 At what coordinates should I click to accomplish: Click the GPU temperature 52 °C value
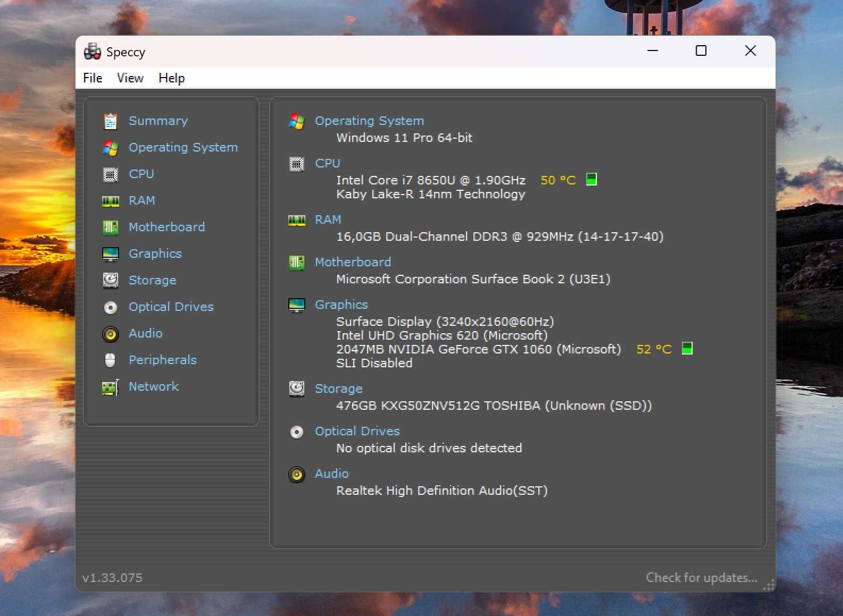[x=654, y=350]
